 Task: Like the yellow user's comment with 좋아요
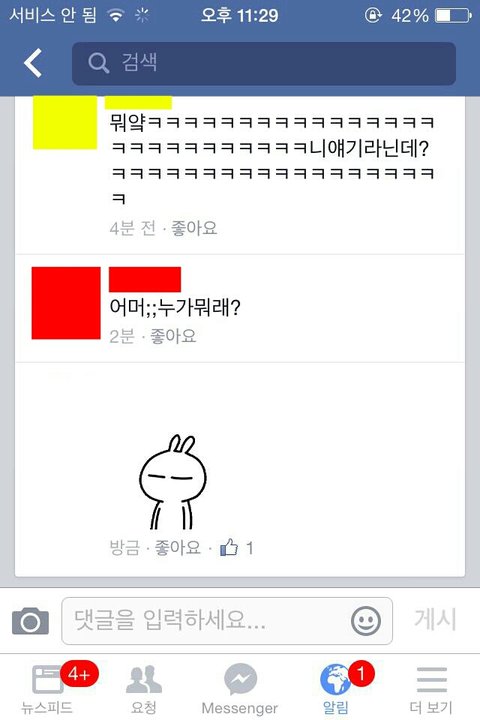coord(194,228)
